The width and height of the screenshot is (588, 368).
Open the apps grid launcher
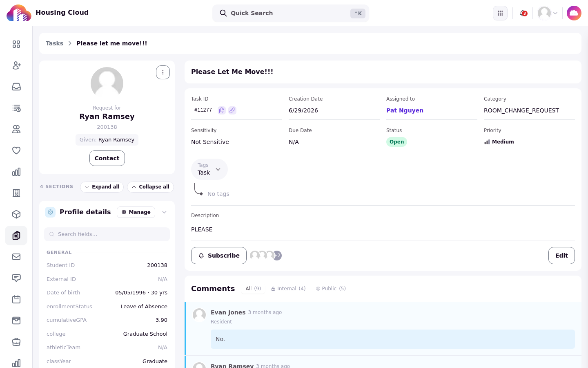pyautogui.click(x=500, y=13)
